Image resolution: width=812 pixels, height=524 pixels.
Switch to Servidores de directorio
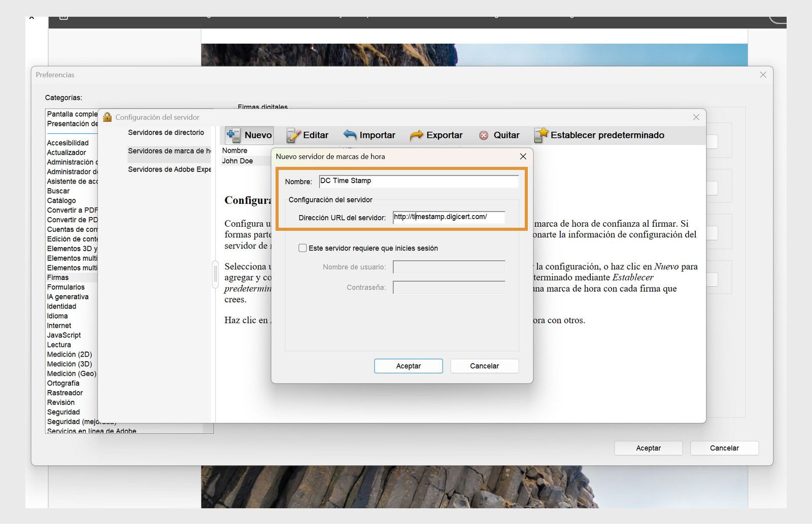166,132
